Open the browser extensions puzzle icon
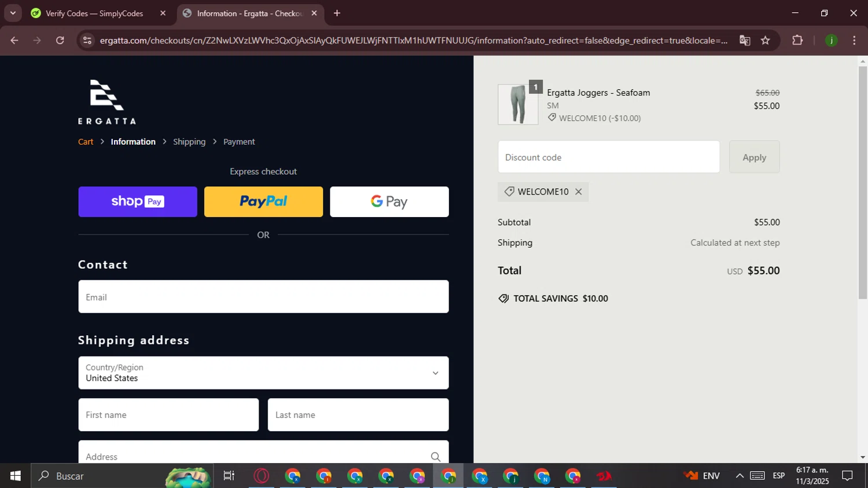Screen dimensions: 868x488 pos(797,41)
